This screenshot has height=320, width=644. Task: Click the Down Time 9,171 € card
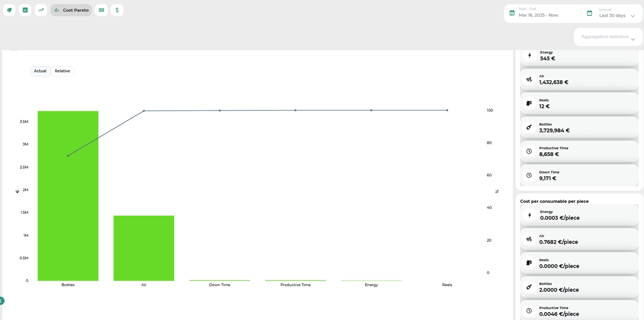[579, 175]
